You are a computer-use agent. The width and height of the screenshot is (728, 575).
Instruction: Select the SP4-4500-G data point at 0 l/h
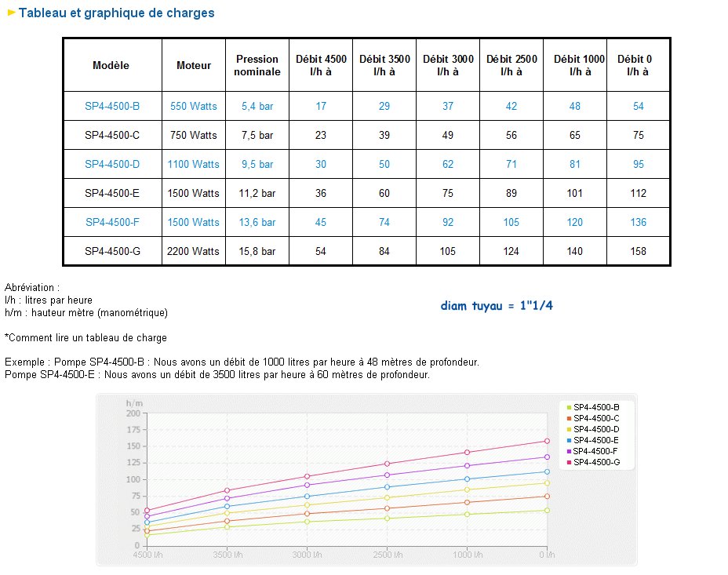(547, 441)
